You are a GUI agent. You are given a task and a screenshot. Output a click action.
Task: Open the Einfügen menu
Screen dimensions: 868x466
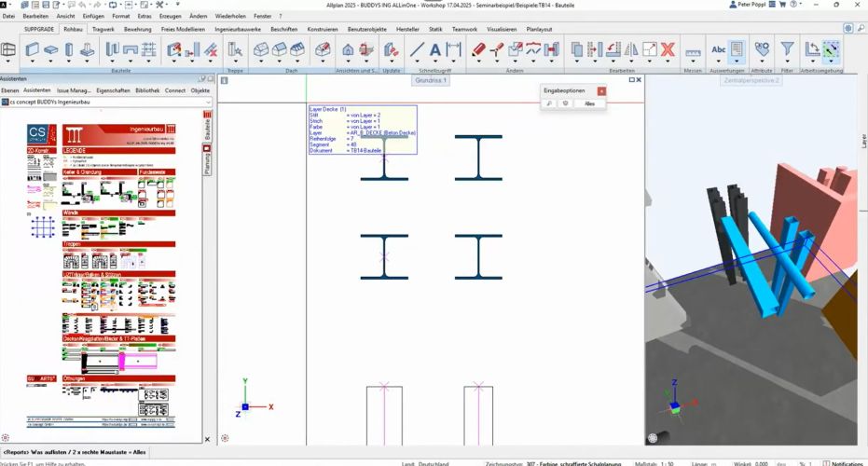[93, 16]
